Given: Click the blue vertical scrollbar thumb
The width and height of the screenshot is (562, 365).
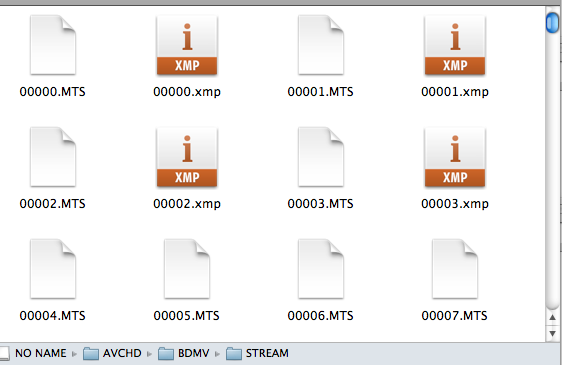Looking at the screenshot, I should click(552, 22).
